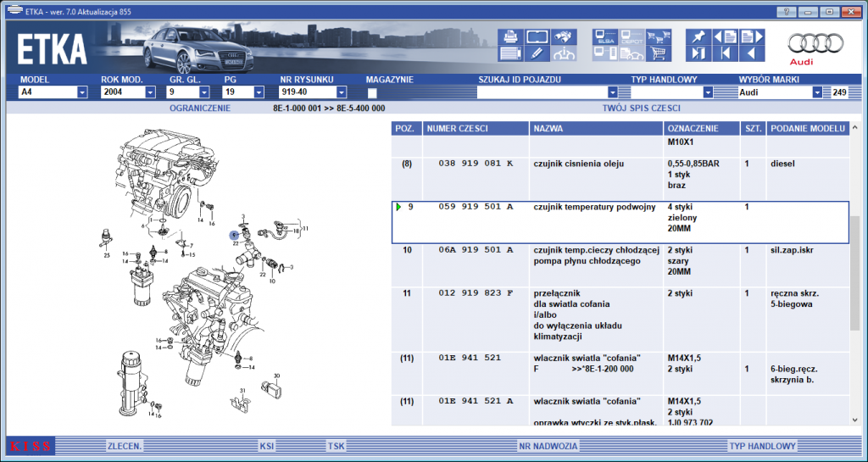Go to the previous page icon
The image size is (868, 462).
pos(726,36)
